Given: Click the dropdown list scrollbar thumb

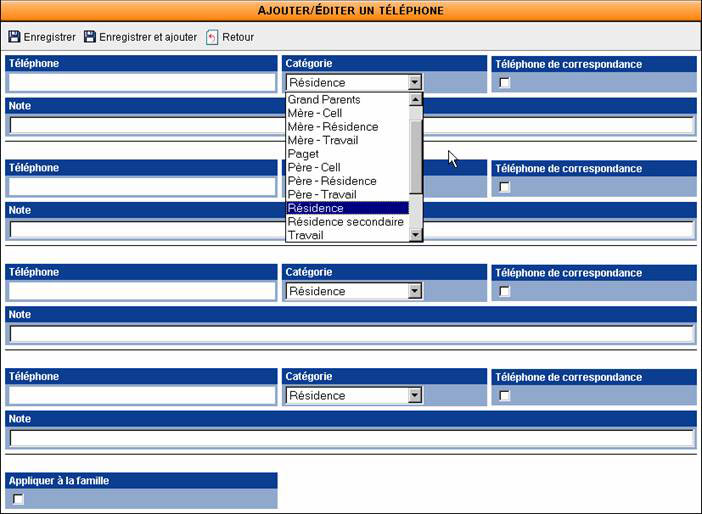Looking at the screenshot, I should [x=415, y=157].
